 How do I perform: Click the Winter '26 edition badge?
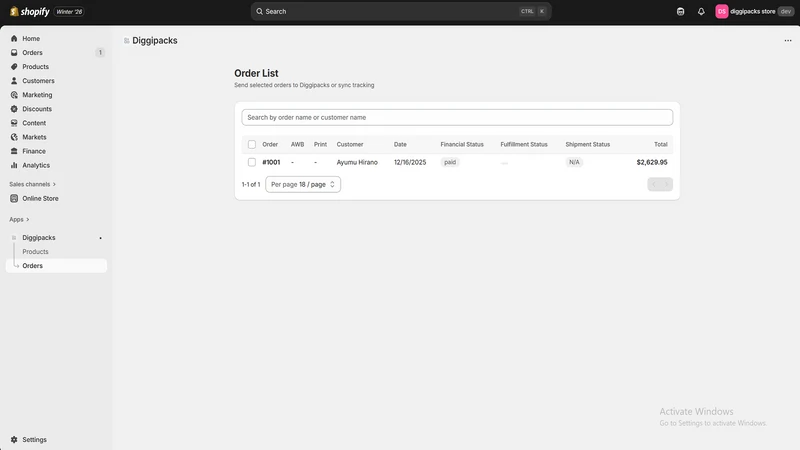point(69,11)
